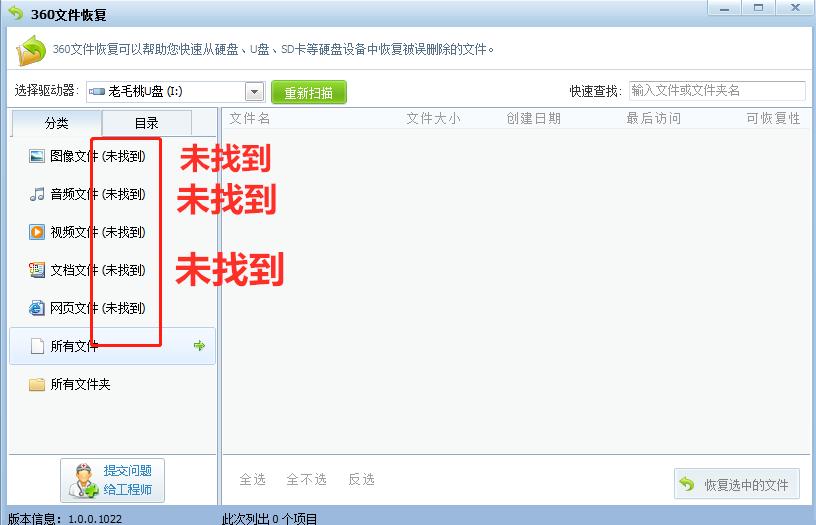Viewport: 816px width, 525px height.
Task: Open the 老毛桃U盘 (I:) drive combo box
Action: pos(175,92)
